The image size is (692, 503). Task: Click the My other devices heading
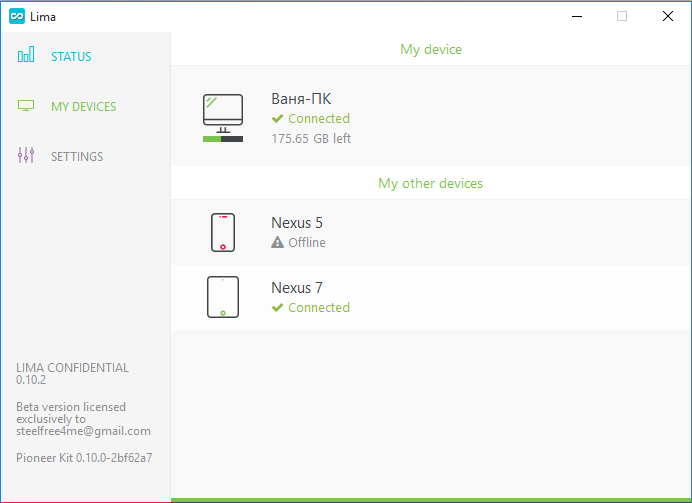pyautogui.click(x=430, y=184)
